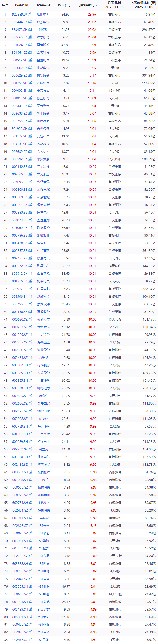Open the 平潭发展 stock name link

(x=43, y=159)
